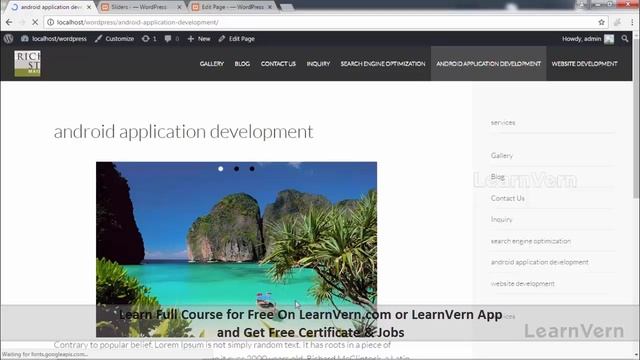Click the beach slider image
The height and width of the screenshot is (360, 640).
pos(236,249)
